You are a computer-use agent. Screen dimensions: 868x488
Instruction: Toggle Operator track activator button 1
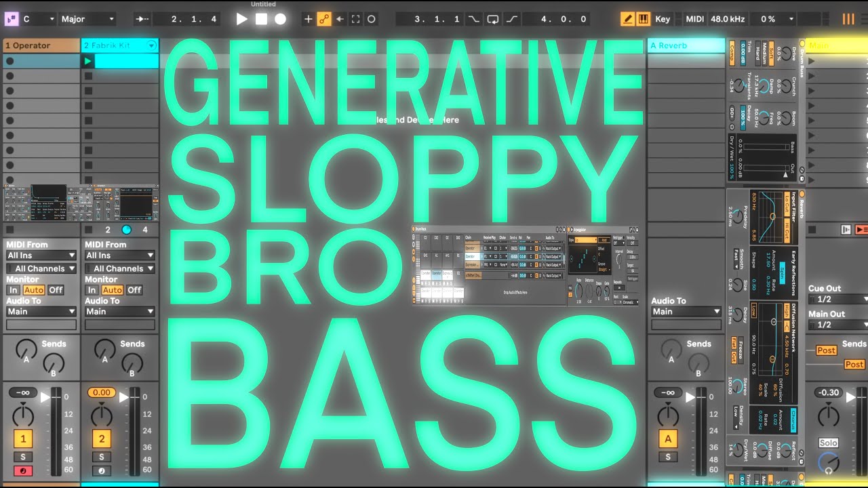tap(23, 439)
